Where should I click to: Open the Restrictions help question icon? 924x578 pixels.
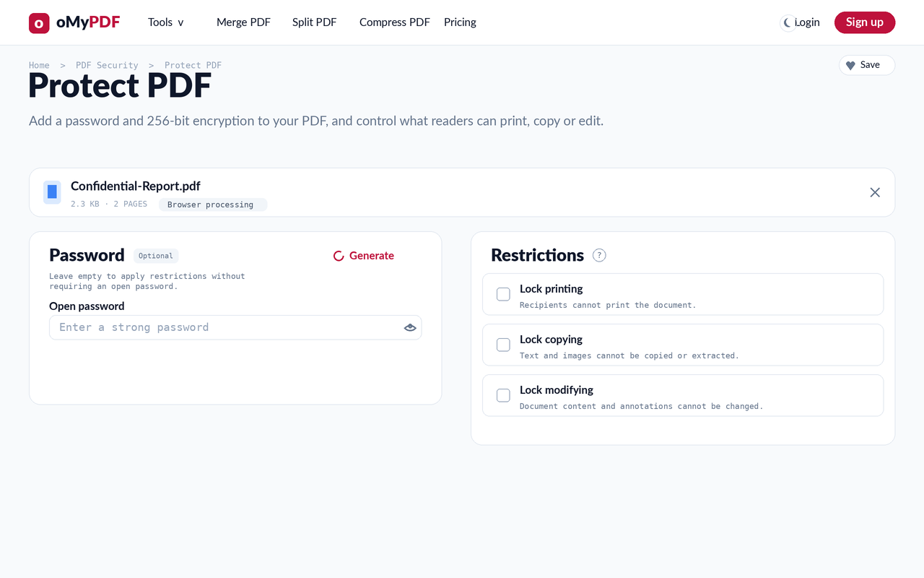coord(599,255)
